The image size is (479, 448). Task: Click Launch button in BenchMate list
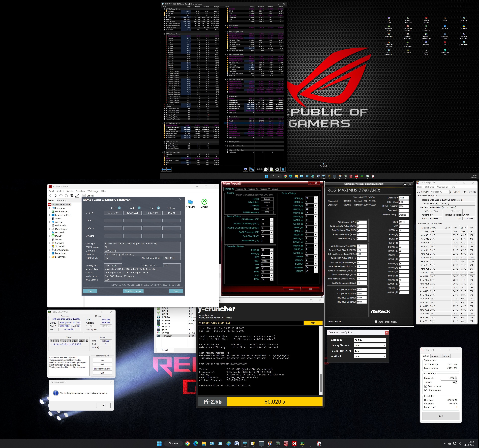165,350
